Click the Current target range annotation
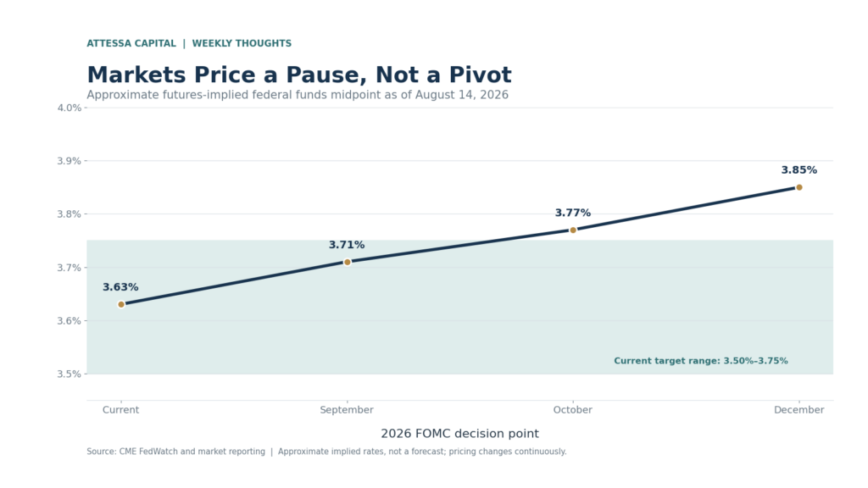Screen dimensions: 868x488 701,361
